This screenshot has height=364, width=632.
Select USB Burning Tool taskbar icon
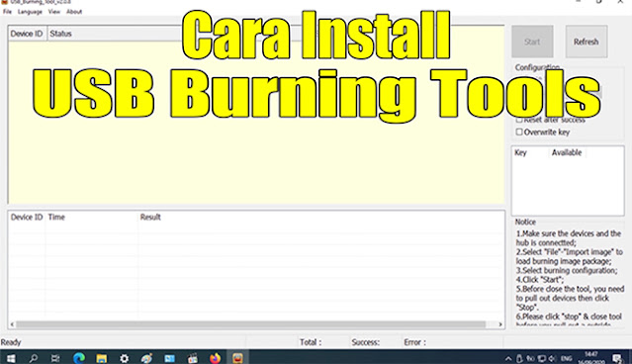(x=237, y=358)
